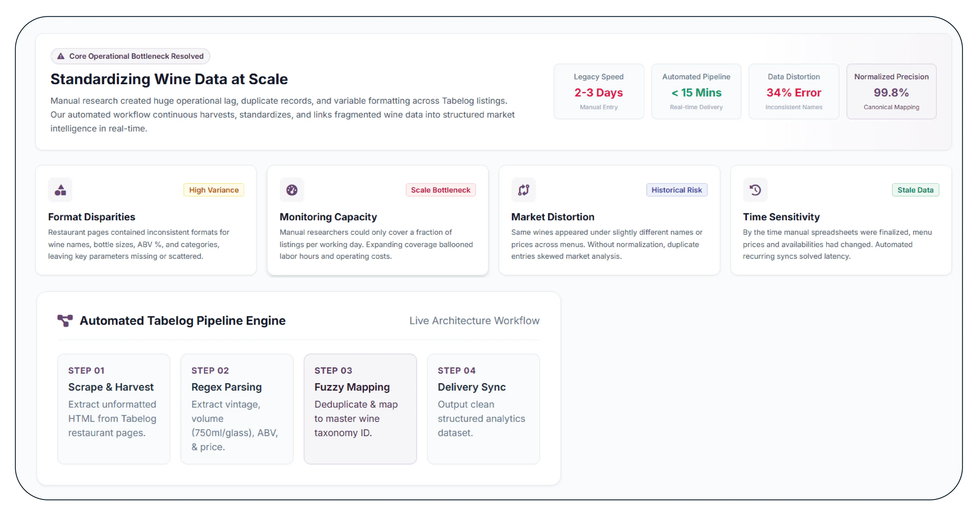Select the STEP 03 Fuzzy Mapping card
This screenshot has width=980, height=516.
click(x=360, y=409)
